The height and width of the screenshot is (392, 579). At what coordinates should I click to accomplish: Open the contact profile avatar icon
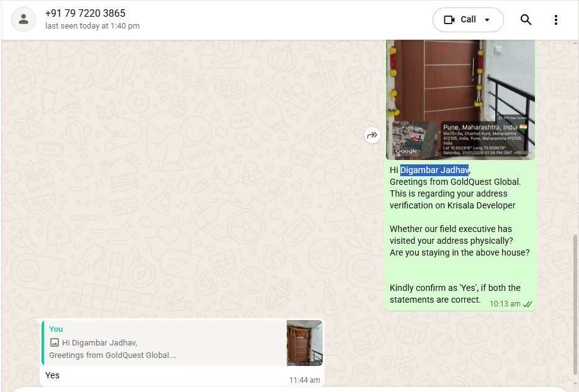point(23,19)
